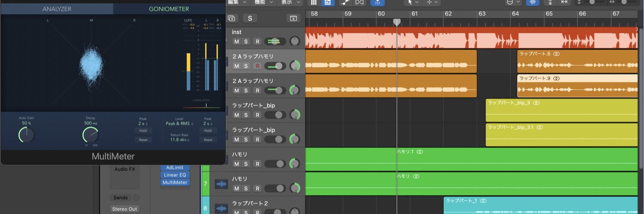Open the 表示 menu
This screenshot has width=644, height=214.
(291, 3)
